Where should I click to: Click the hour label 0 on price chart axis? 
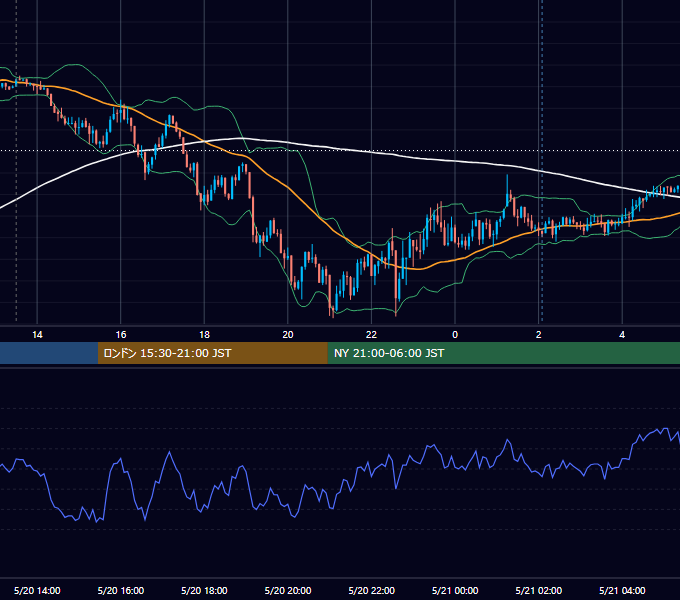pyautogui.click(x=455, y=334)
